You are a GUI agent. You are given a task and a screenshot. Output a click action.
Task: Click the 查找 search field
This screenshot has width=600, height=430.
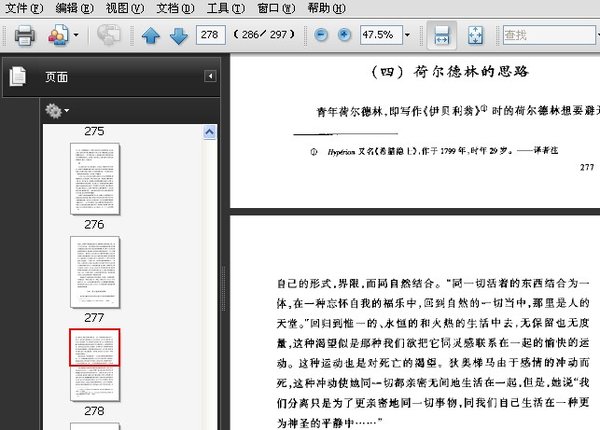pyautogui.click(x=549, y=35)
